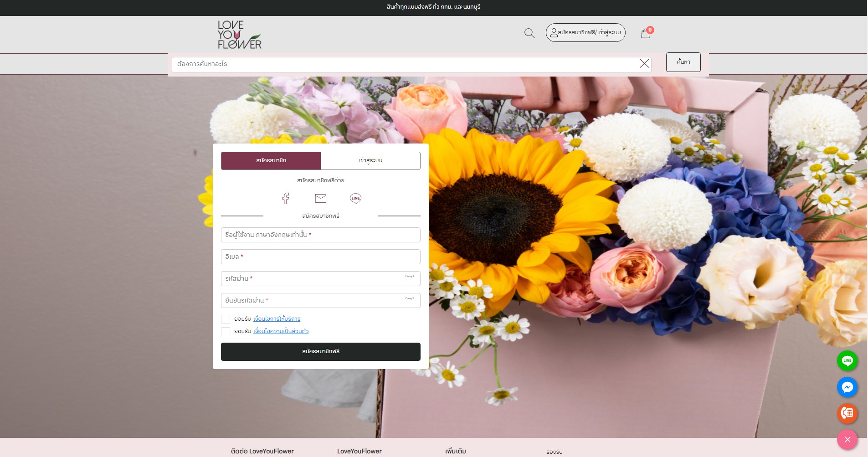Click the free shipping announcement text at top
The height and width of the screenshot is (457, 868).
[x=433, y=7]
